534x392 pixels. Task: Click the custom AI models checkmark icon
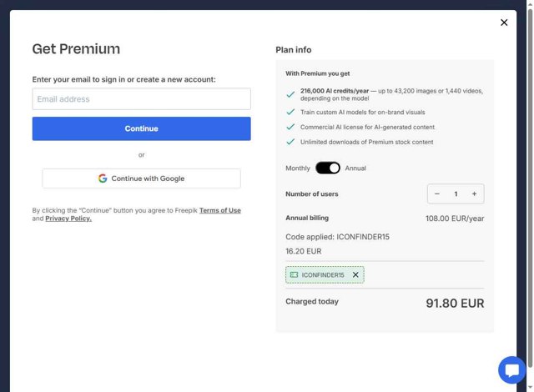tap(290, 112)
